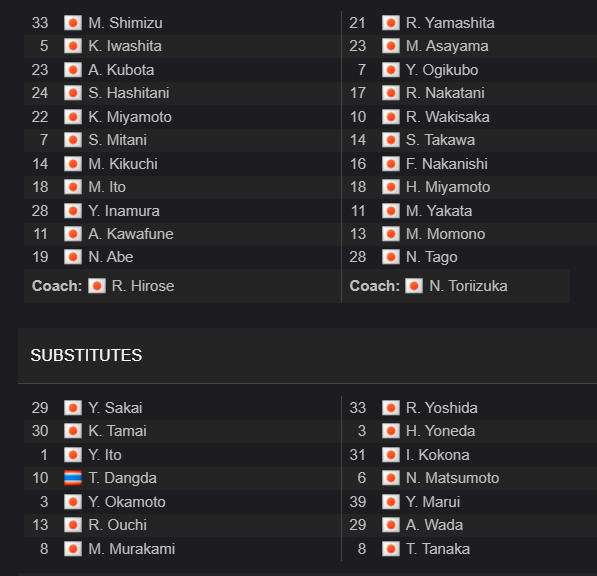This screenshot has width=597, height=576.
Task: Click the flag beside substitute Y. Sakai
Action: pos(73,408)
